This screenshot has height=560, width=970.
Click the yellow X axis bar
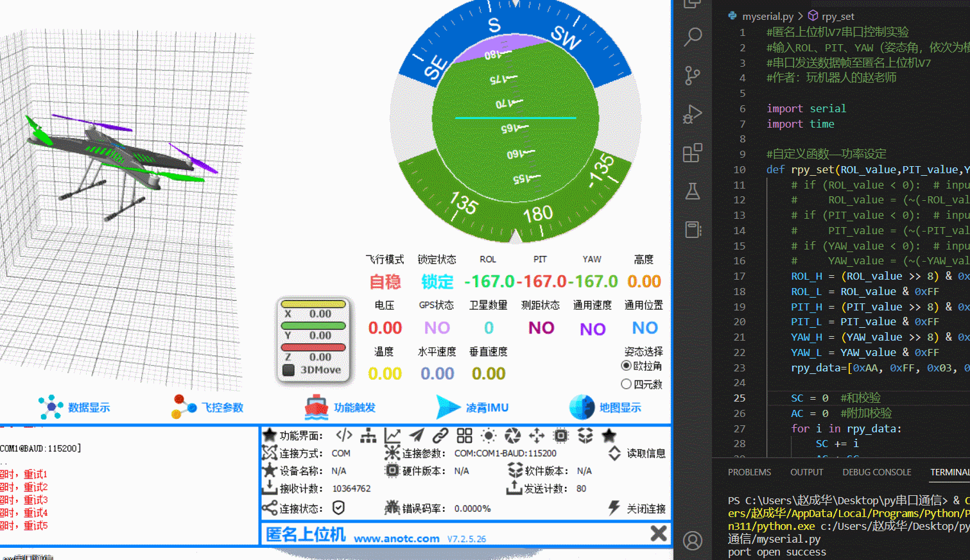click(x=314, y=304)
